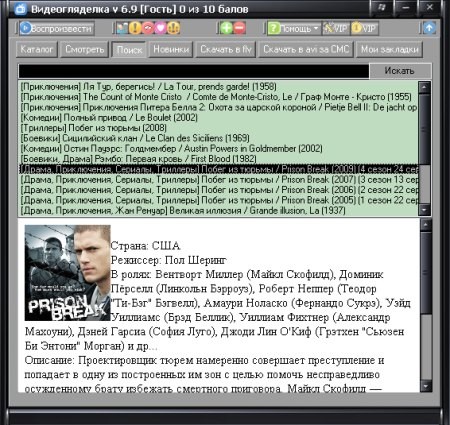Select the Поиск tab

(x=129, y=50)
